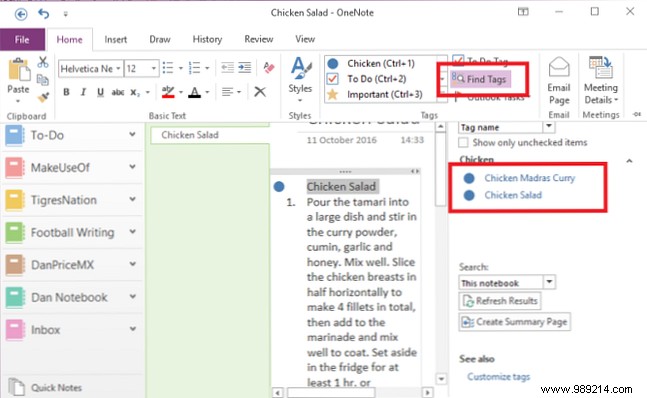The width and height of the screenshot is (647, 398).
Task: Open the Inbox notebook
Action: point(72,330)
